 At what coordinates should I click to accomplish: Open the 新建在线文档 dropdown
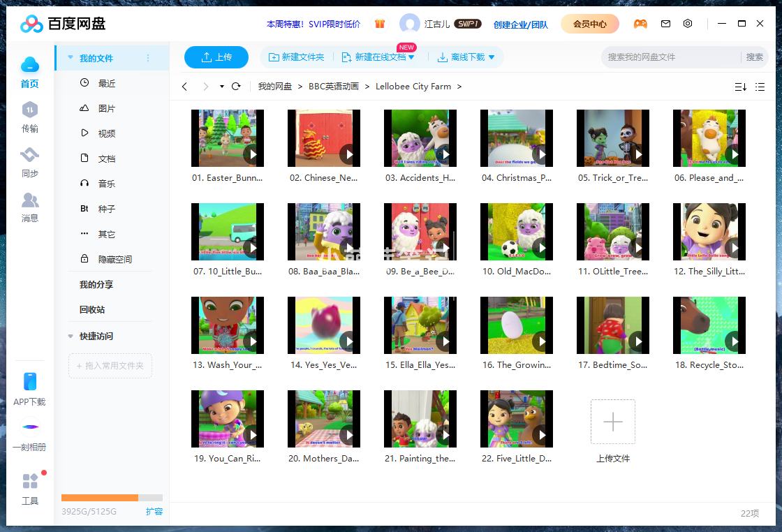point(411,57)
